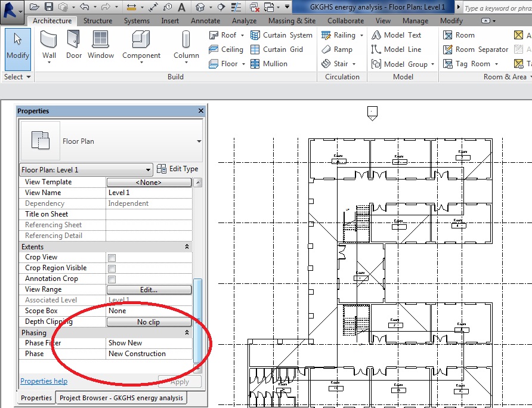Switch to the Architecture ribbon tab
Screen dimensions: 532x408
click(x=52, y=21)
